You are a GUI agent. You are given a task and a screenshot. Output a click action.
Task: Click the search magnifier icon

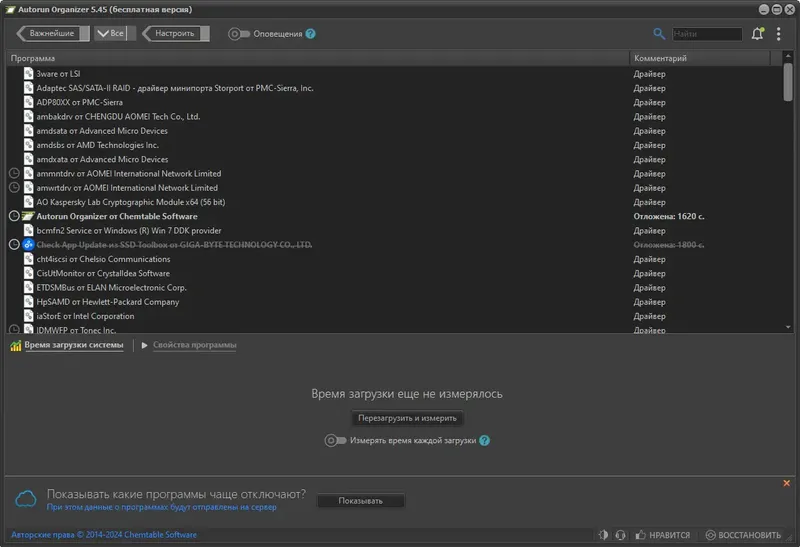pyautogui.click(x=659, y=34)
